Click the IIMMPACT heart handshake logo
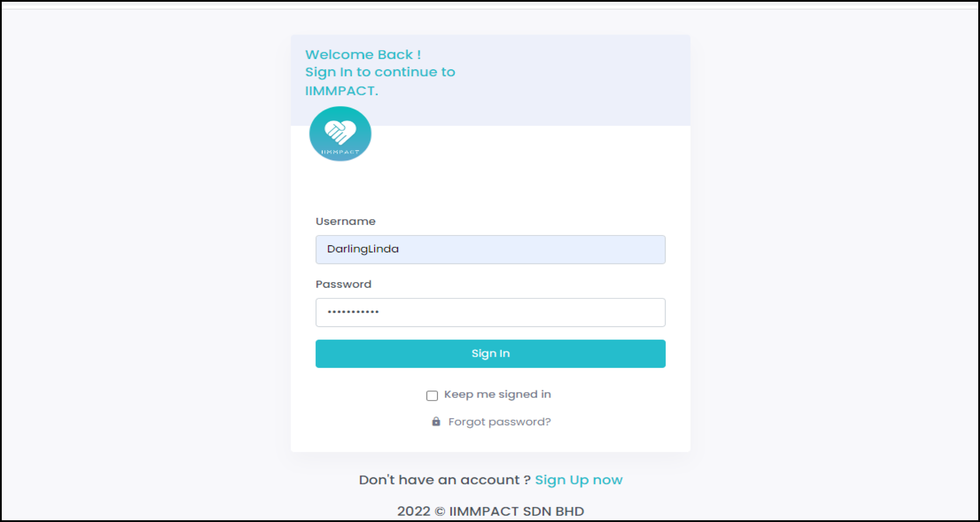 coord(340,134)
